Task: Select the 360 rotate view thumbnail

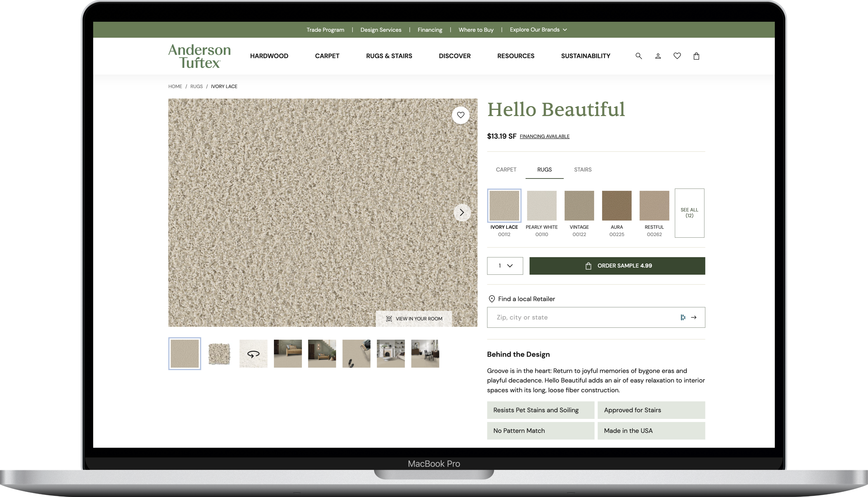Action: coord(253,354)
